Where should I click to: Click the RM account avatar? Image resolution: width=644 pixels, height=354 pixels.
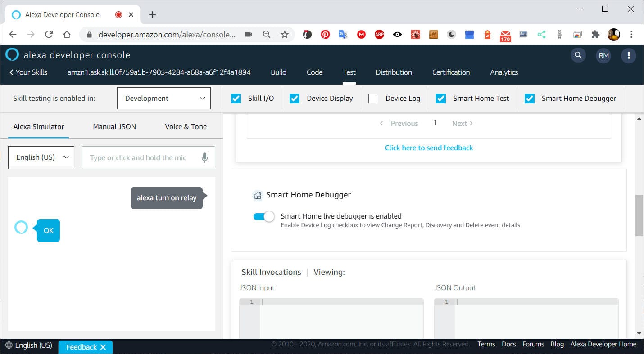coord(603,55)
